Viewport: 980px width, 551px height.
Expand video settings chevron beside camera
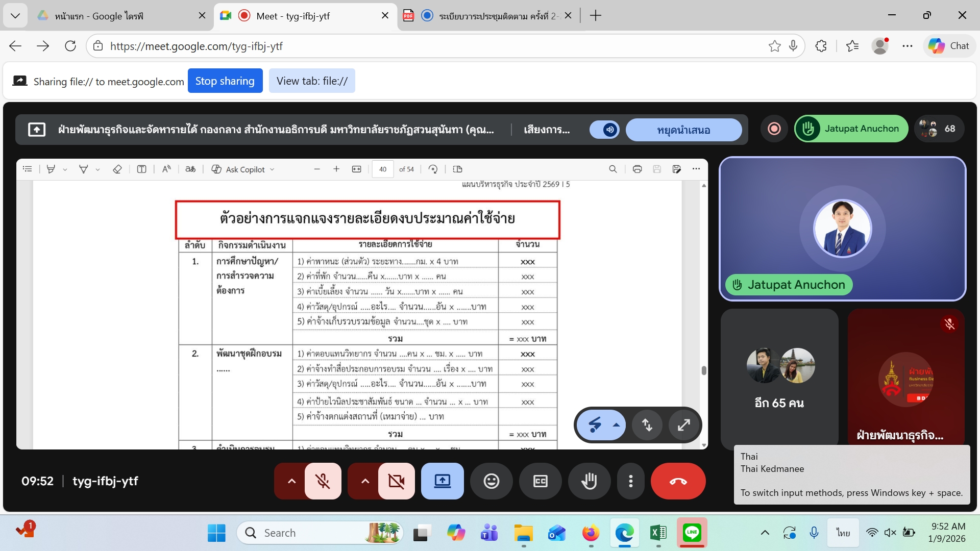coord(365,481)
